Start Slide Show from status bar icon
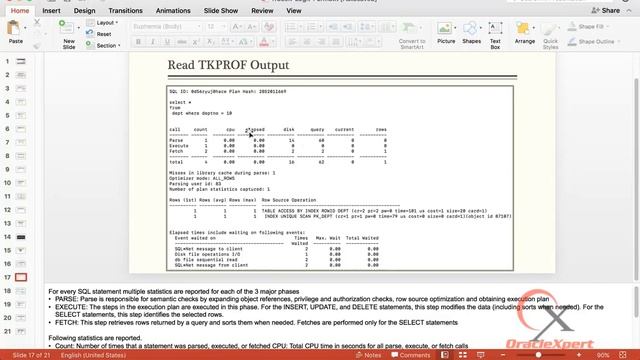Viewport: 640px width, 360px height. tap(480, 355)
